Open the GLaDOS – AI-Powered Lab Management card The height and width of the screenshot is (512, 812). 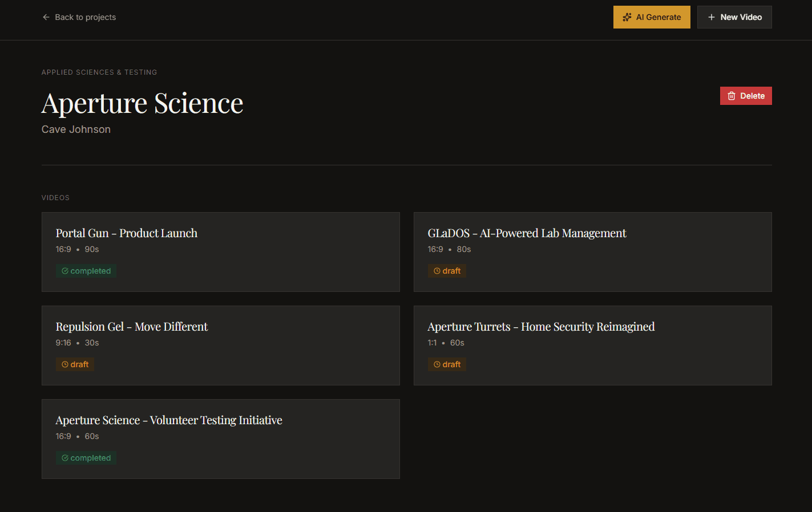592,252
